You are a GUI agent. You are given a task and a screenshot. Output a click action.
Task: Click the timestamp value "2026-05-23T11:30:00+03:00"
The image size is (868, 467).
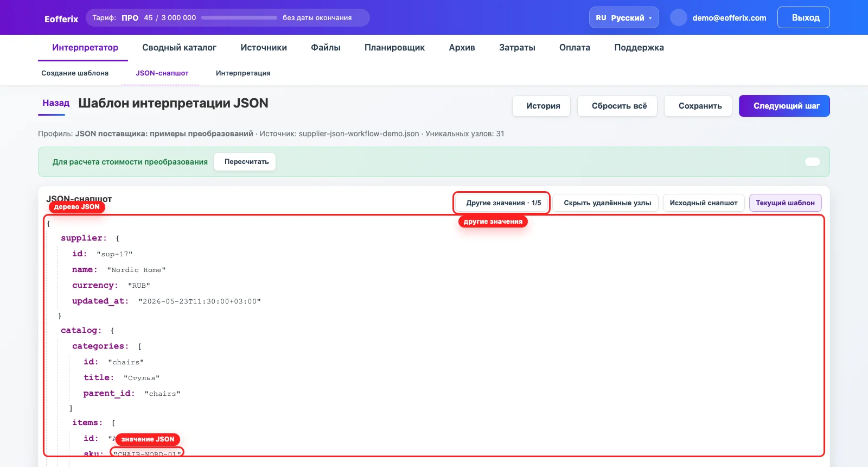click(200, 301)
